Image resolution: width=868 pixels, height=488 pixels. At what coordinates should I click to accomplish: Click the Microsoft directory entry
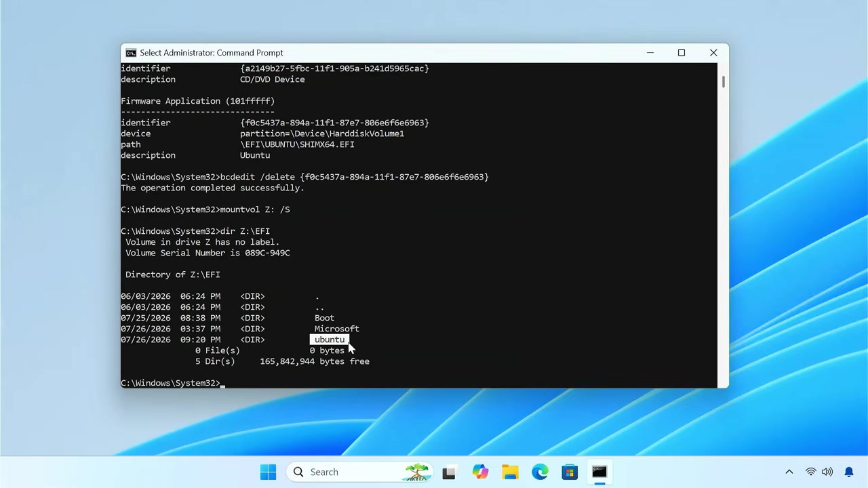tap(337, 329)
